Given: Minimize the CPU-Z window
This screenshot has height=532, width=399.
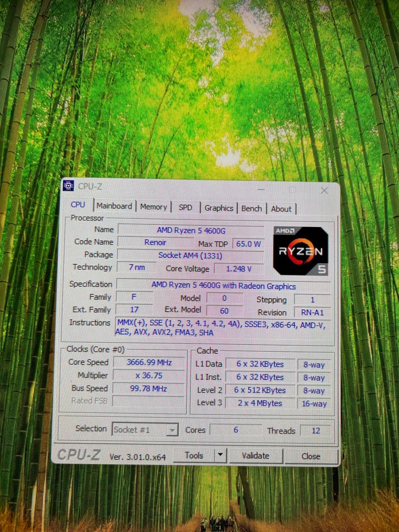Looking at the screenshot, I should [261, 189].
